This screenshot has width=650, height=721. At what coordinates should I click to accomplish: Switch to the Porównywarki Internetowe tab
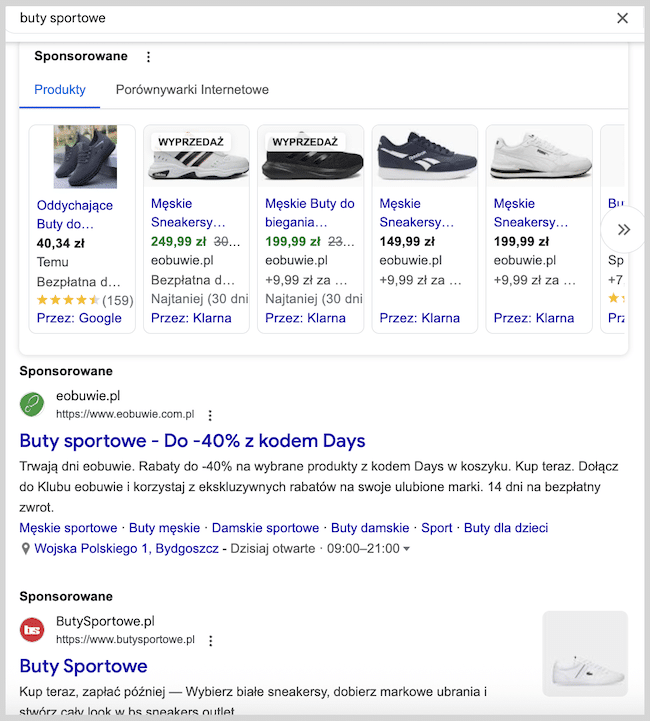192,90
